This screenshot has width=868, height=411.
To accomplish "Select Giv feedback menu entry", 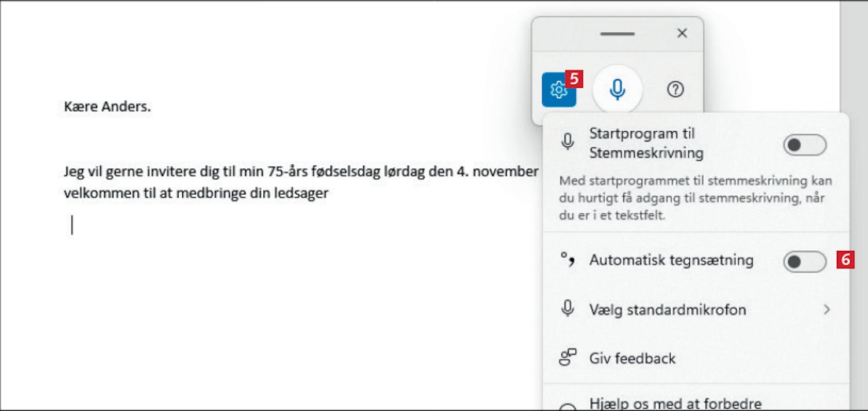I will [696, 358].
